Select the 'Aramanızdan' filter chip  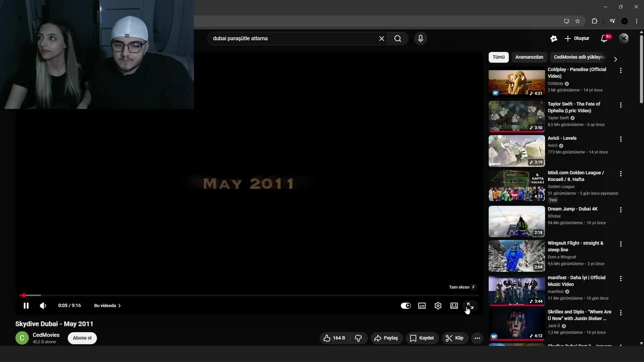point(529,57)
